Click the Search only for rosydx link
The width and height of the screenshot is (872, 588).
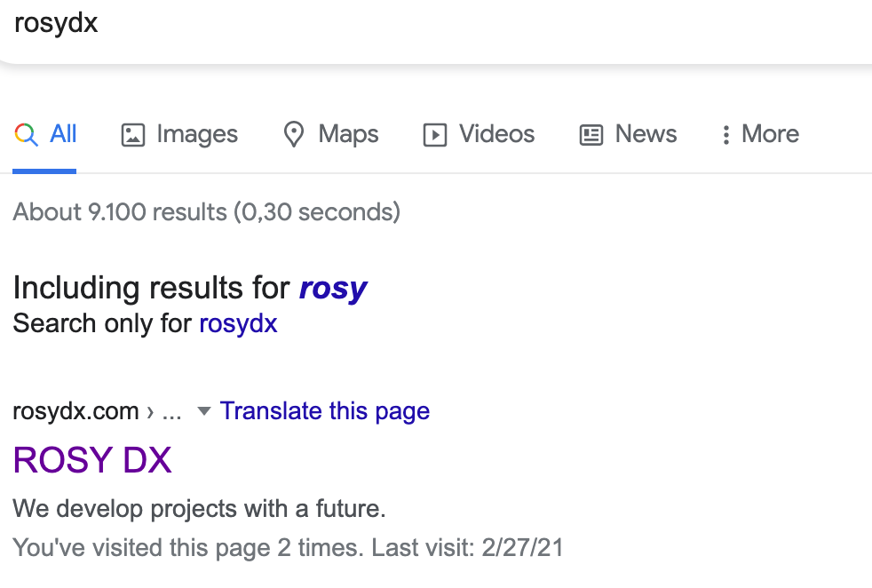pyautogui.click(x=237, y=323)
